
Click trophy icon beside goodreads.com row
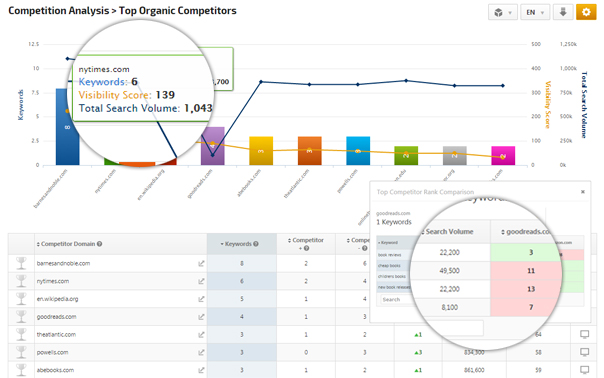pyautogui.click(x=21, y=316)
